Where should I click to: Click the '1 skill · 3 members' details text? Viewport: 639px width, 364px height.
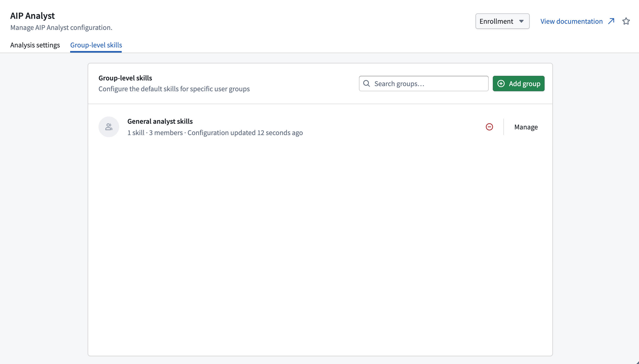155,133
